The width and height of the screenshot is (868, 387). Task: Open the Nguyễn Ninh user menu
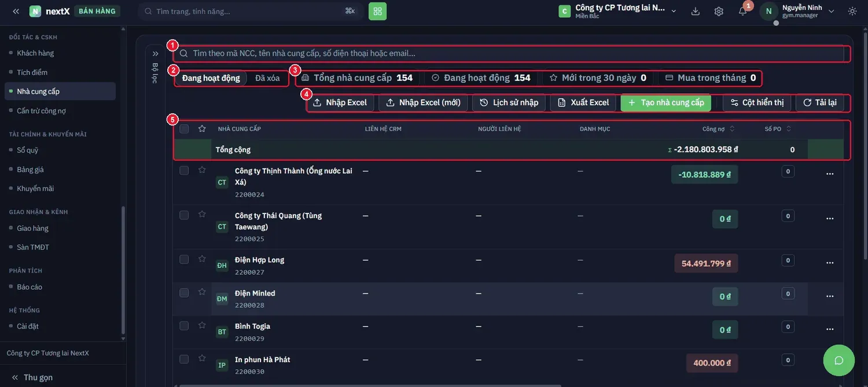pos(797,11)
